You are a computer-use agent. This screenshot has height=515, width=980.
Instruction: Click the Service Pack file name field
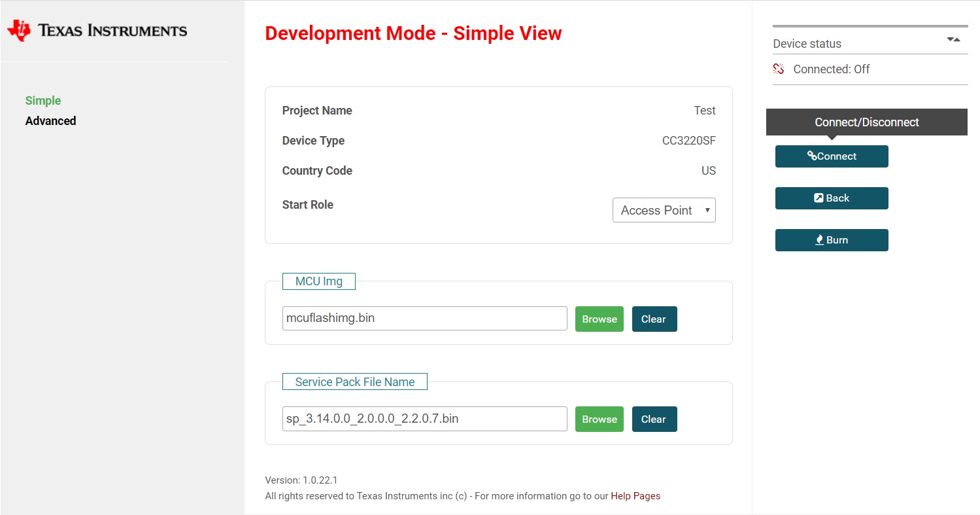click(x=425, y=419)
